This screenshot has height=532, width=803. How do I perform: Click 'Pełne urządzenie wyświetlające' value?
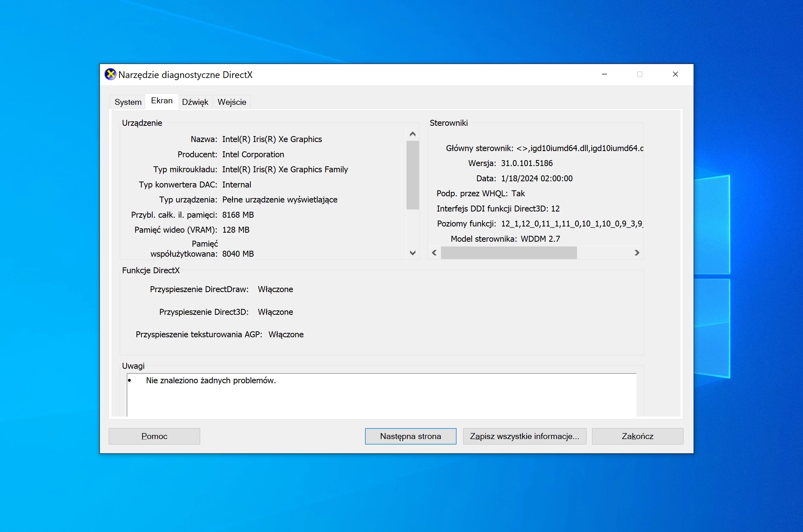[280, 200]
